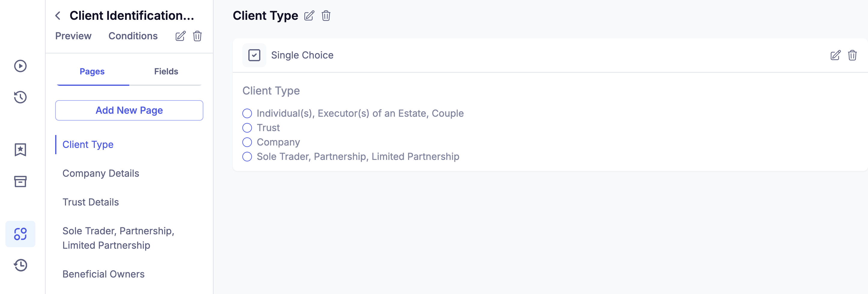Click edit icon next to Conditions
The width and height of the screenshot is (868, 294).
click(180, 36)
